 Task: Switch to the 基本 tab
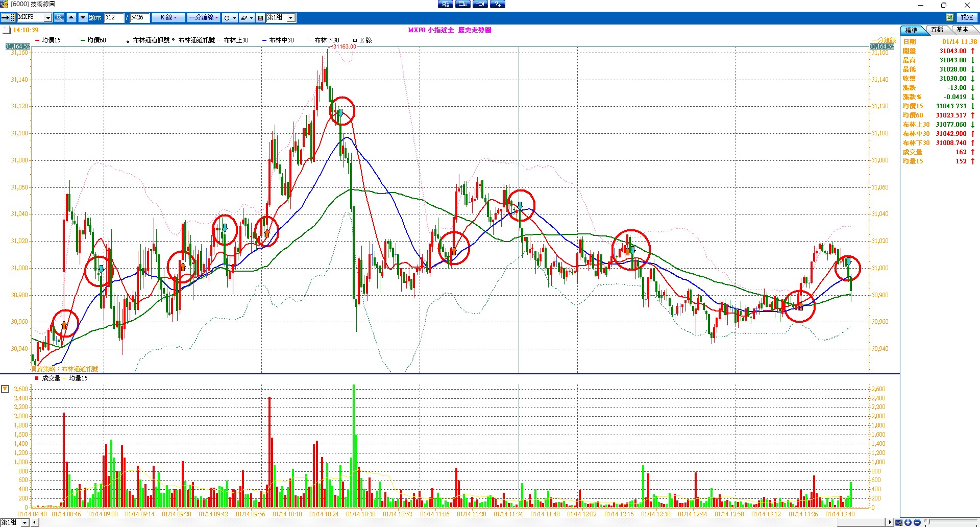click(x=962, y=30)
